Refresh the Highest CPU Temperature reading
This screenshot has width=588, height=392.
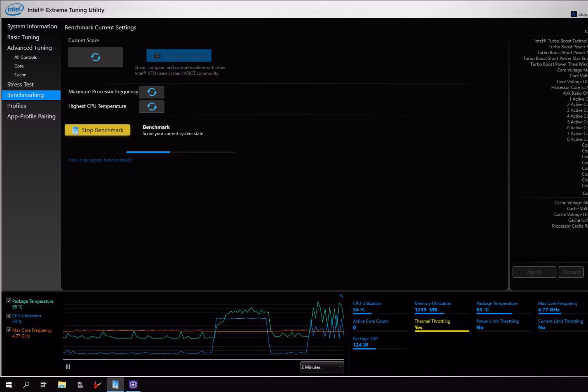(151, 106)
